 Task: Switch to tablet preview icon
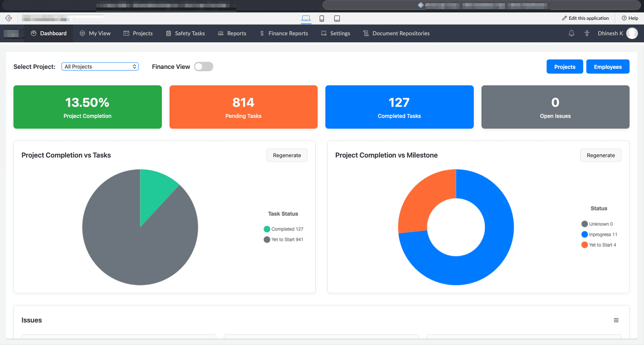(337, 19)
